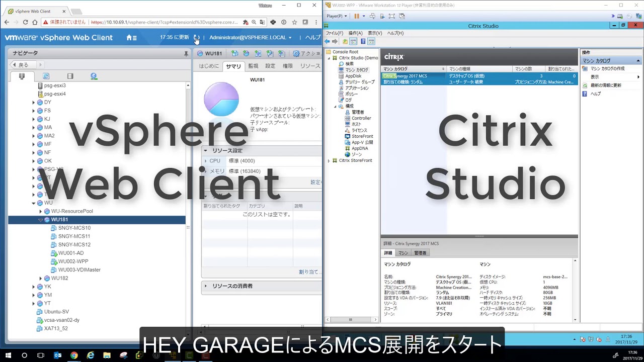
Task: Select デリバリー グループ in Citrix Studio tree
Action: point(359,82)
